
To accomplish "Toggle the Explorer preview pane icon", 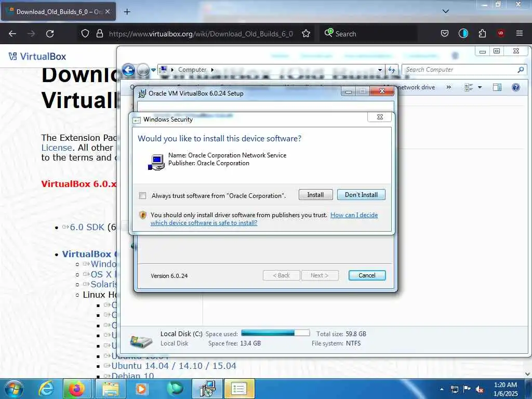I will coord(497,87).
